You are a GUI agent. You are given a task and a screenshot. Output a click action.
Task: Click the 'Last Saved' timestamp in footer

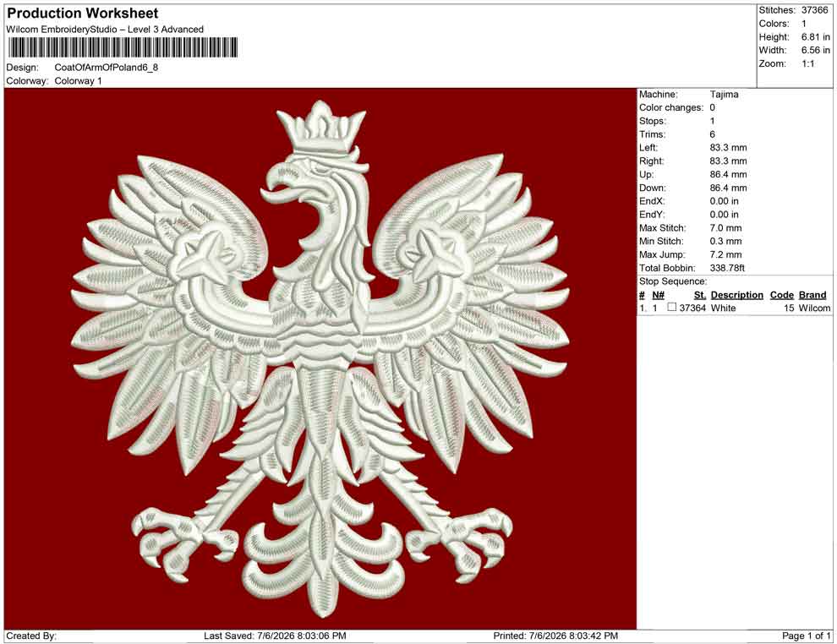pos(275,636)
